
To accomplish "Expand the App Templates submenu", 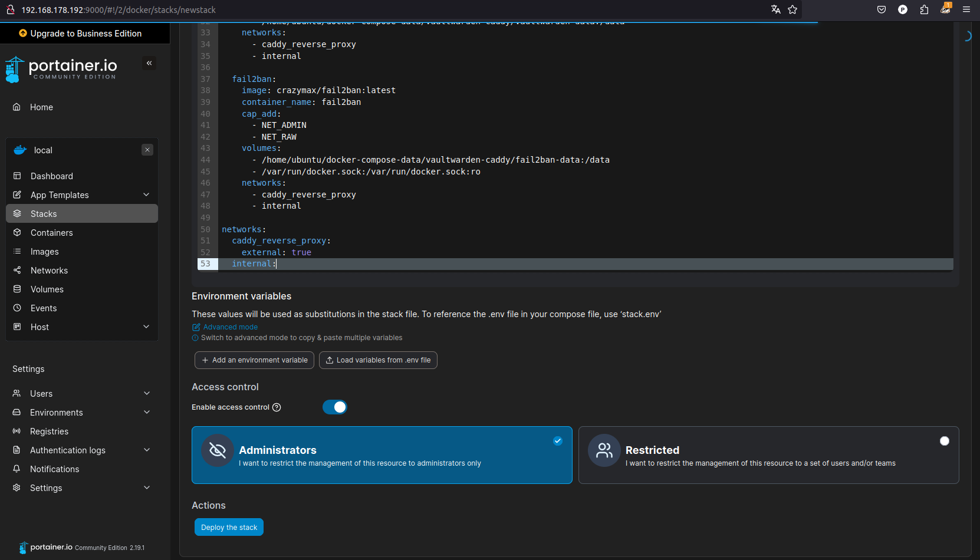I will 146,195.
